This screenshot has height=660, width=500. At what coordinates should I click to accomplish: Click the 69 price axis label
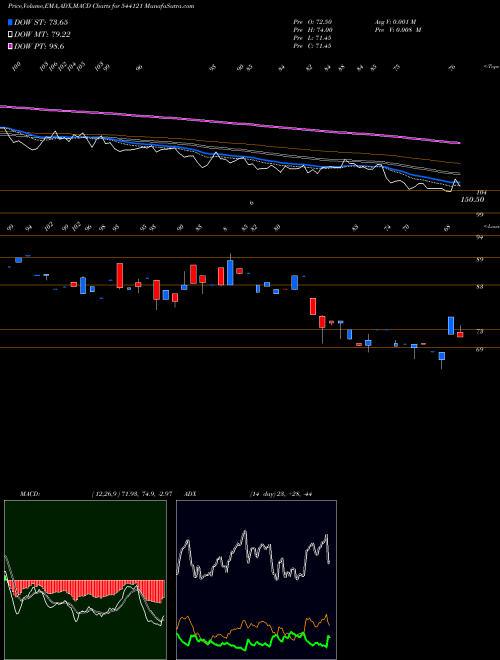pyautogui.click(x=479, y=349)
